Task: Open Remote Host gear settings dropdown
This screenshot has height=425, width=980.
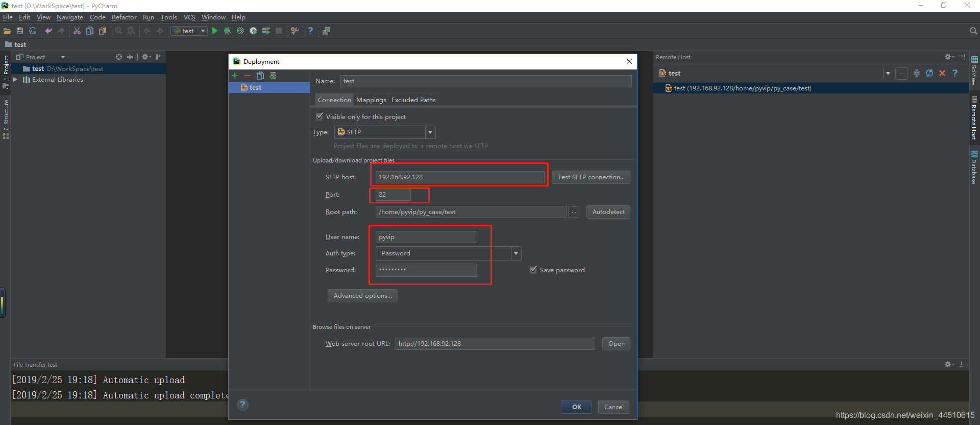Action: tap(949, 57)
